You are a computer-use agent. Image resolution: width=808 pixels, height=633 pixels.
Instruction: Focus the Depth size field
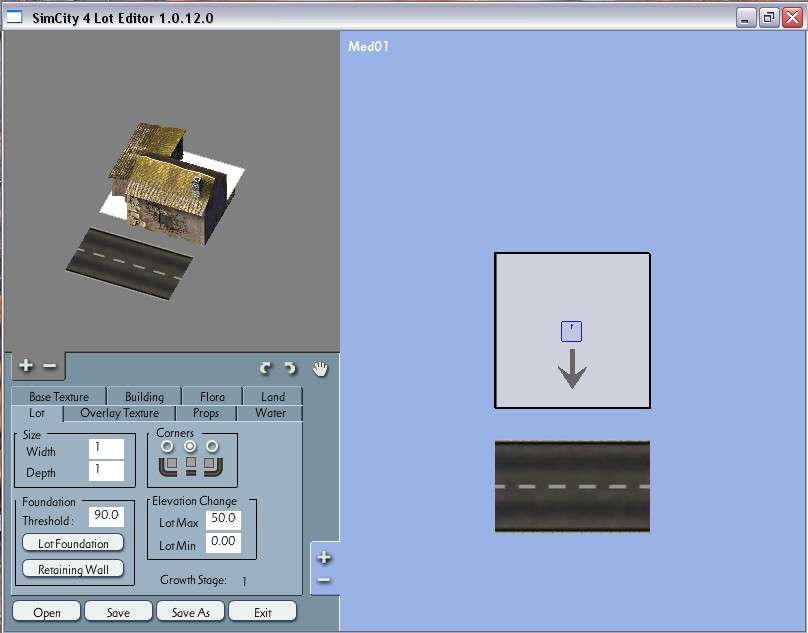pos(106,471)
